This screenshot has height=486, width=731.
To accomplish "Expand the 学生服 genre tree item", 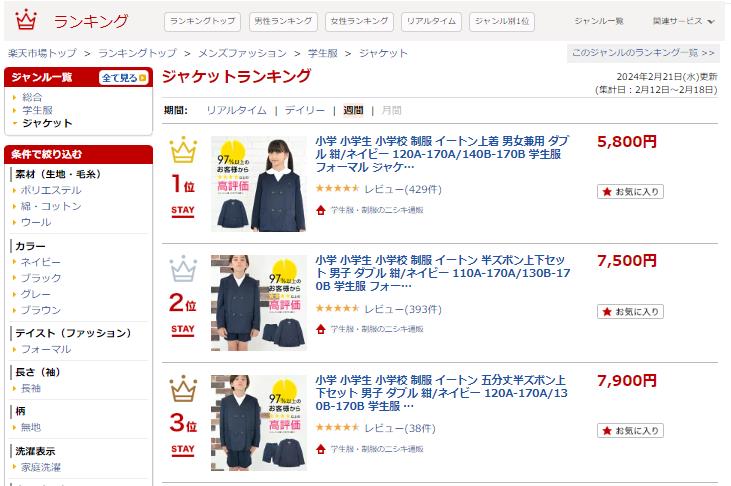I will coord(37,110).
